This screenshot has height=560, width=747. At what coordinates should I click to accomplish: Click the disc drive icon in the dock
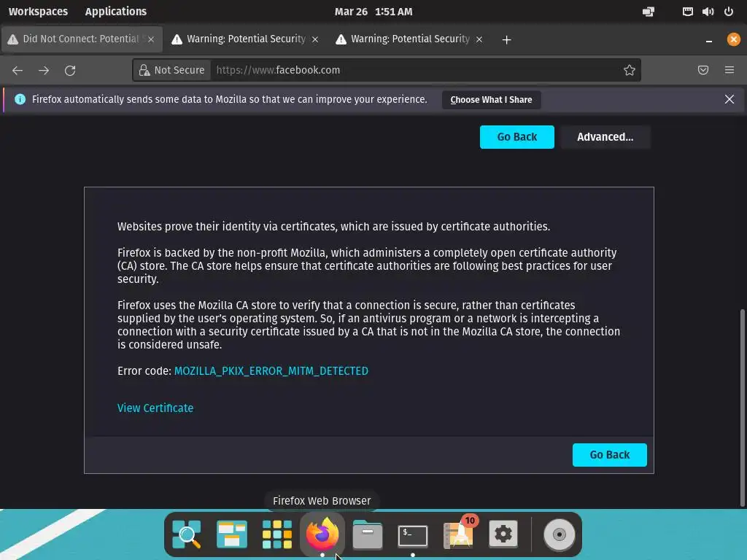560,534
